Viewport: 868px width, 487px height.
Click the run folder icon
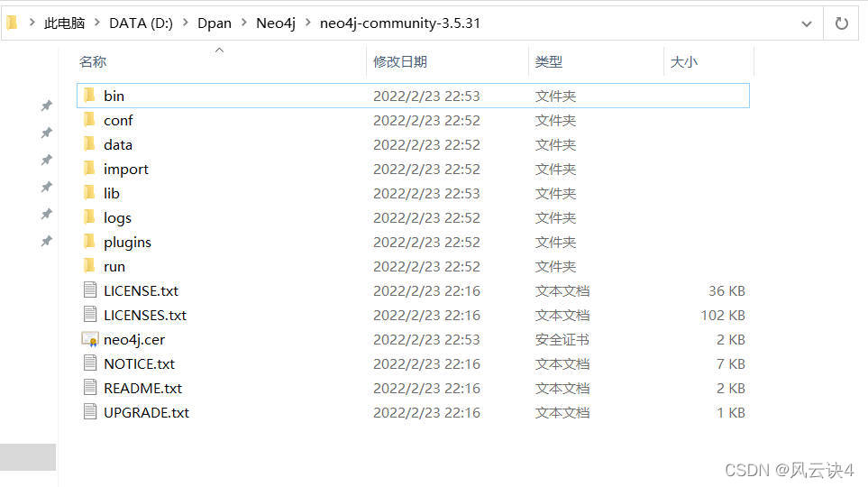pos(89,266)
